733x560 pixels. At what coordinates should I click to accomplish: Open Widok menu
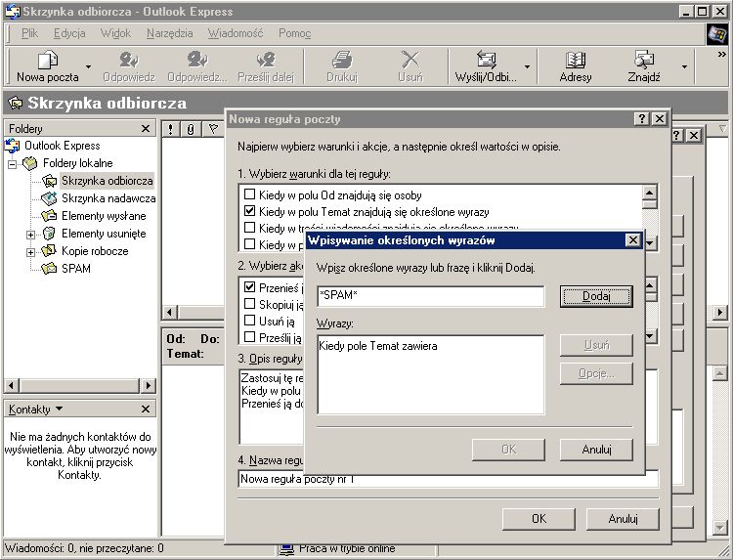click(115, 33)
